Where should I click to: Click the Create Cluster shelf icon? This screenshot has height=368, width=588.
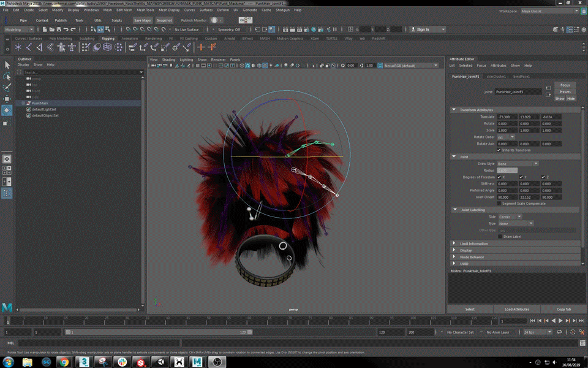118,47
